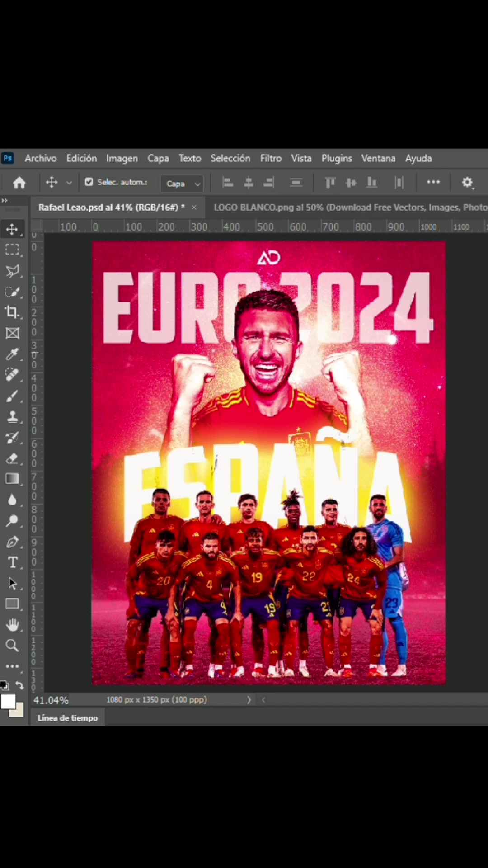Image resolution: width=488 pixels, height=868 pixels.
Task: Select the History Brush tool
Action: 12,438
